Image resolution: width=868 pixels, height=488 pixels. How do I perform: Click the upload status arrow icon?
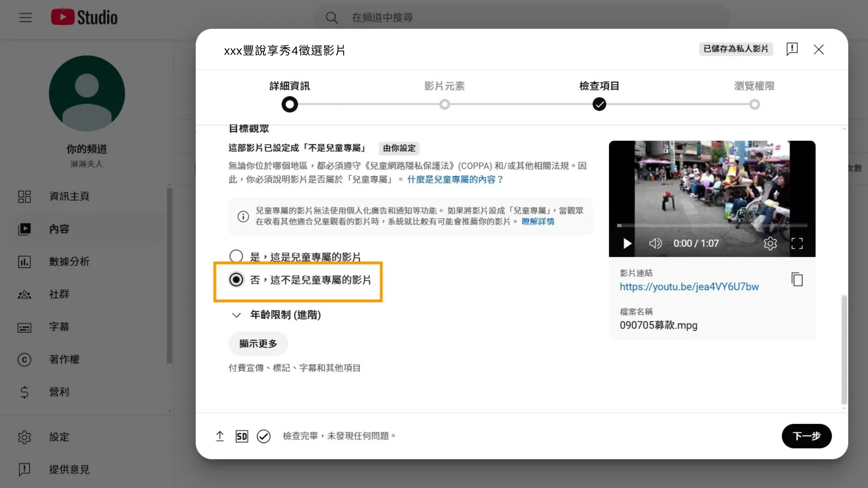point(220,436)
